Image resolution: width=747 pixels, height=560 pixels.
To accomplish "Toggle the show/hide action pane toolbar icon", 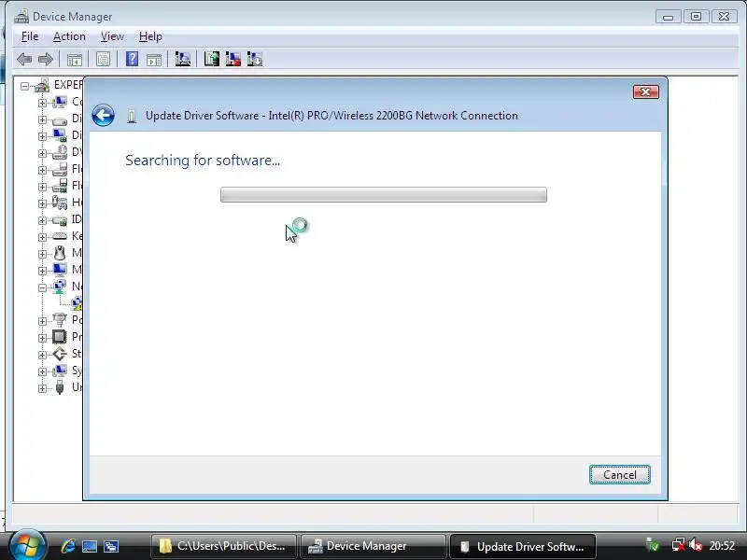I will (x=154, y=60).
